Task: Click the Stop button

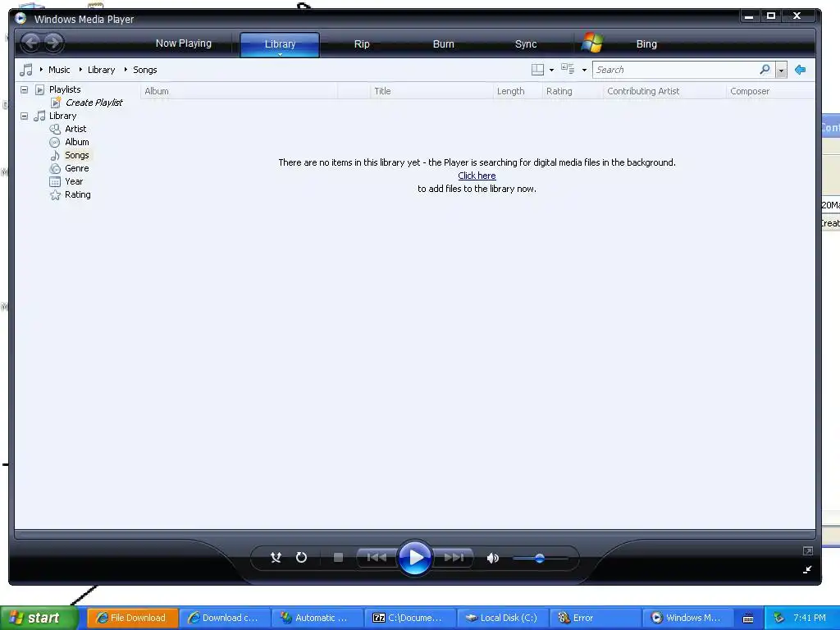Action: 338,558
